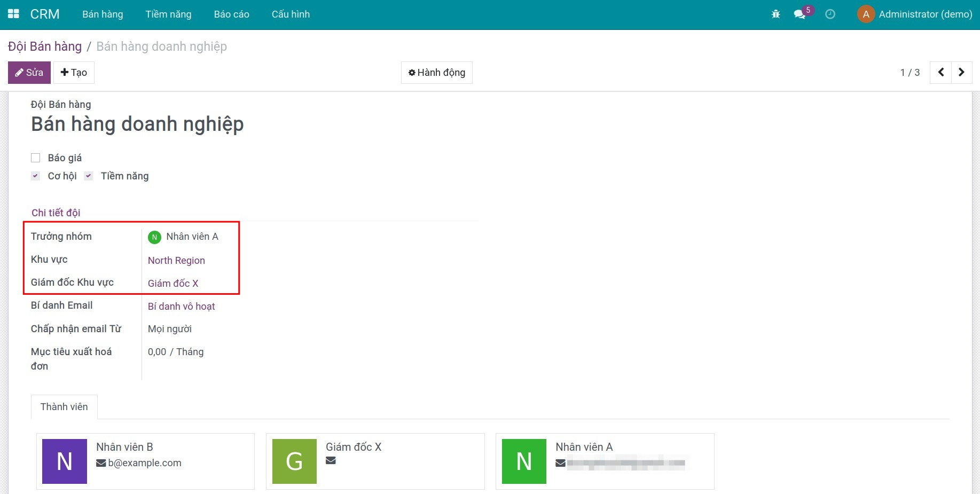980x494 pixels.
Task: Uncheck the Tiềm năng checkbox
Action: click(88, 175)
